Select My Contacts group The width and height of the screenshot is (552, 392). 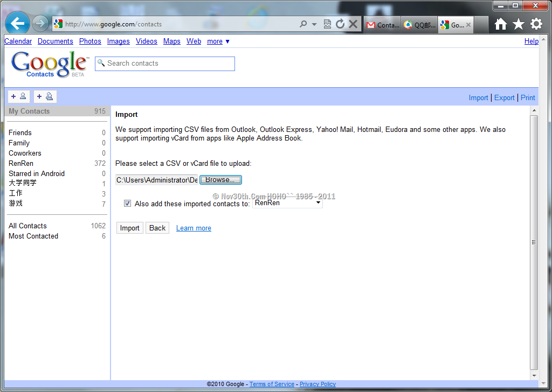click(57, 111)
